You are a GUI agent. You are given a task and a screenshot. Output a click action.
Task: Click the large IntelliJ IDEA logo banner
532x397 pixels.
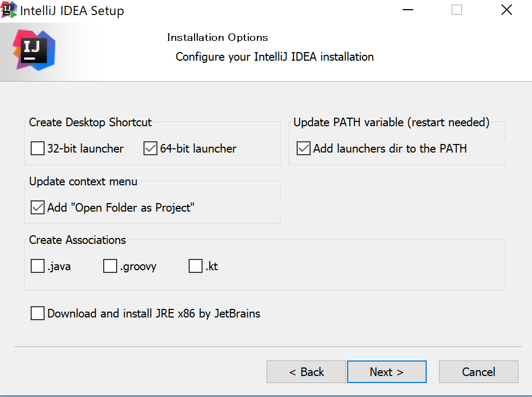coord(33,51)
